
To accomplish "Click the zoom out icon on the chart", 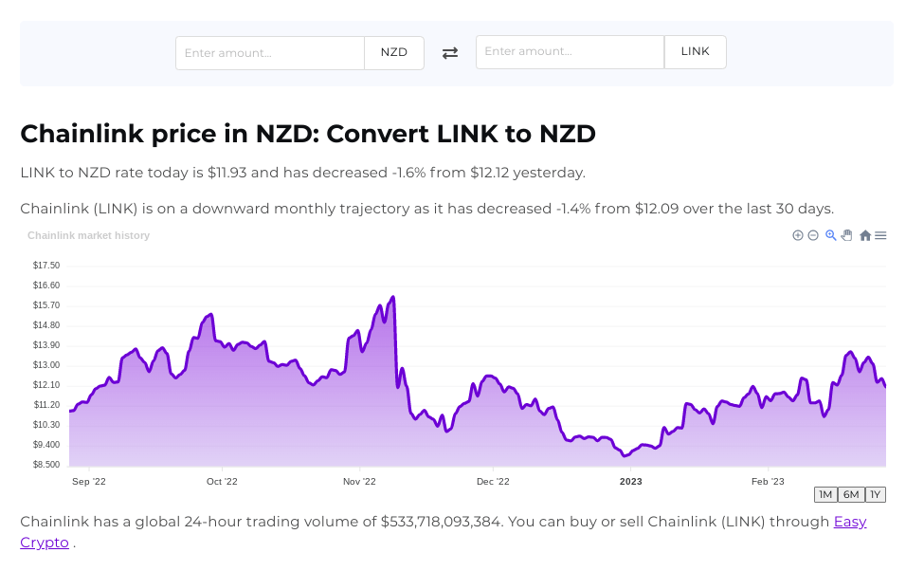I will click(813, 235).
